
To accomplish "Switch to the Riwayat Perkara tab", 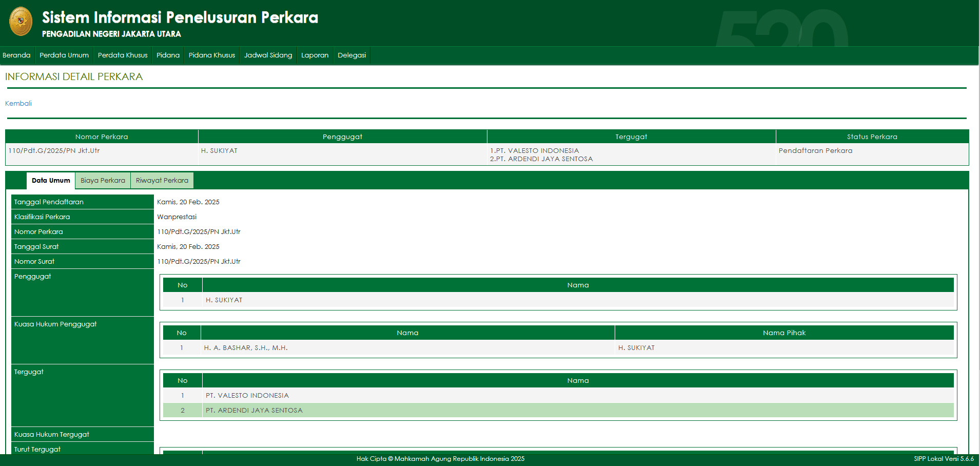I will click(x=162, y=181).
